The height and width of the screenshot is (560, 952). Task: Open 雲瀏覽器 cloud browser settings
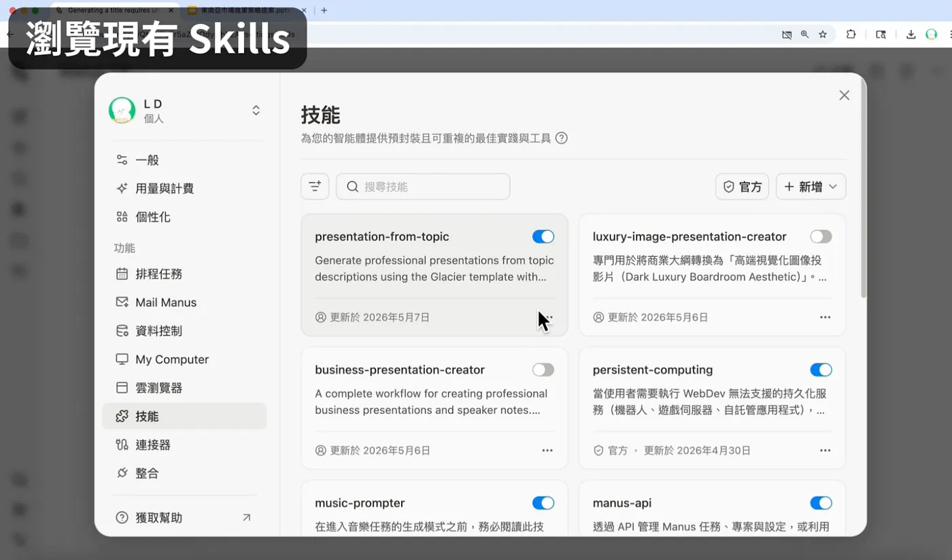point(184,388)
